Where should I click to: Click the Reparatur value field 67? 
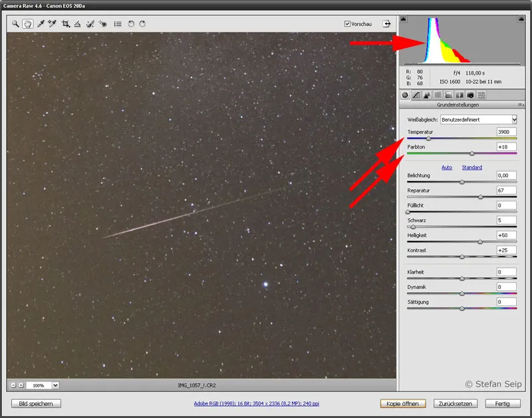507,190
